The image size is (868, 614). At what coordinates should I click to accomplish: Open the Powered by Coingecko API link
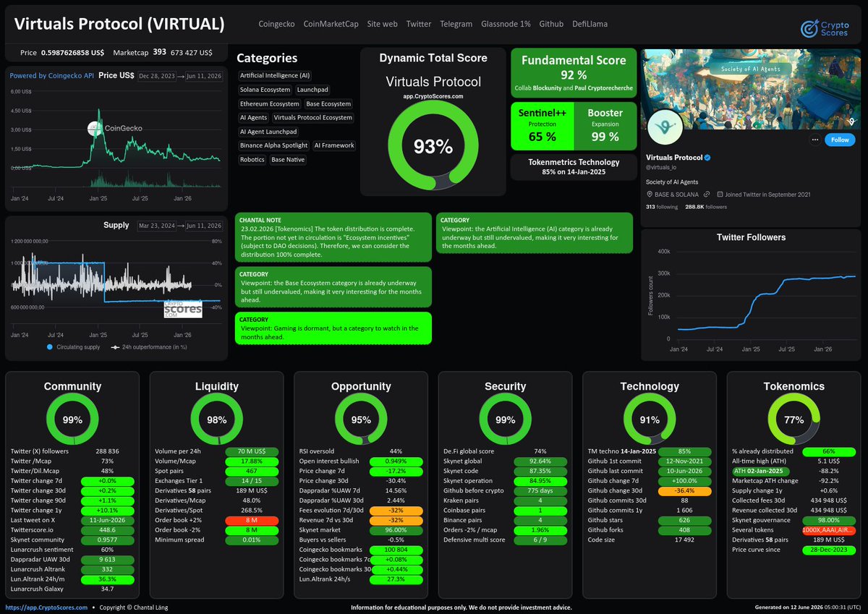[52, 75]
